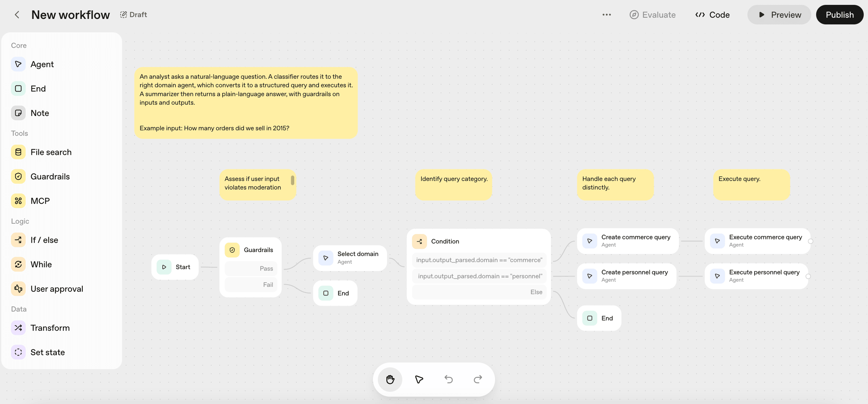Pick the Transform data node
Viewport: 868px width, 404px height.
[50, 328]
